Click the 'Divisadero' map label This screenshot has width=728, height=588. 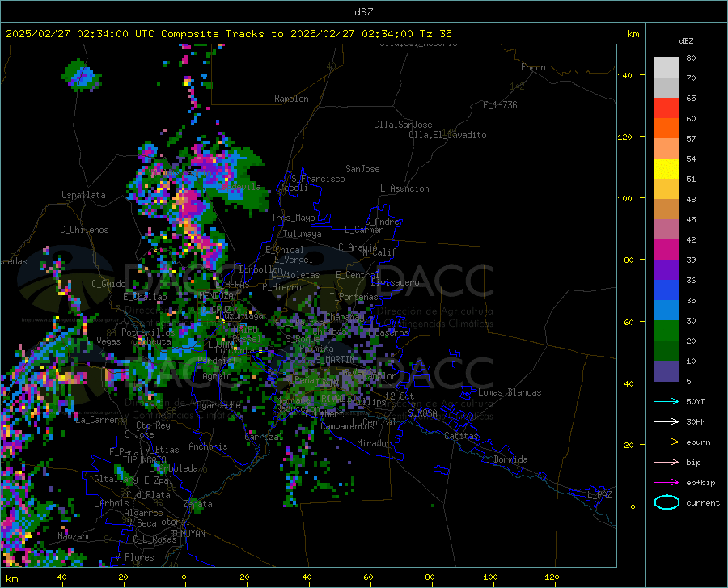pyautogui.click(x=395, y=282)
